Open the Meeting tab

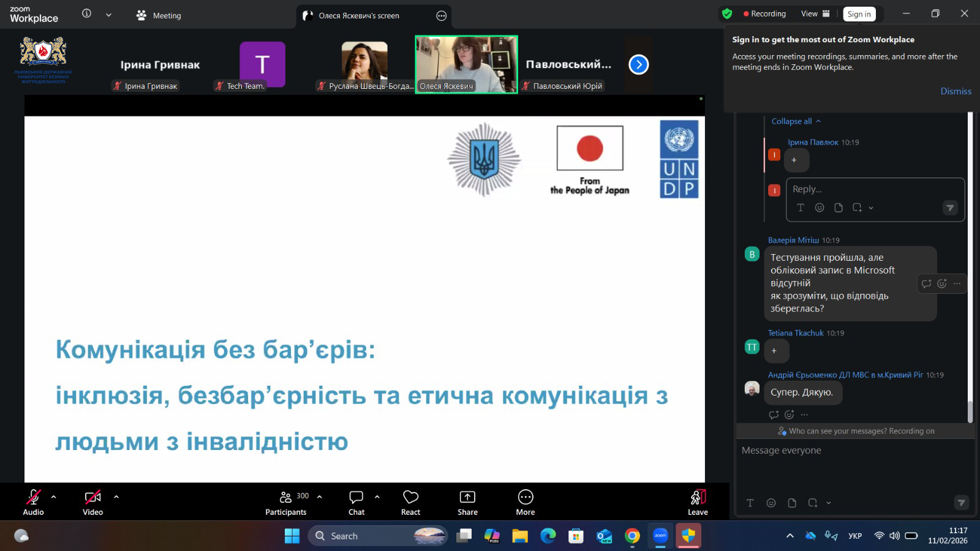(x=159, y=15)
